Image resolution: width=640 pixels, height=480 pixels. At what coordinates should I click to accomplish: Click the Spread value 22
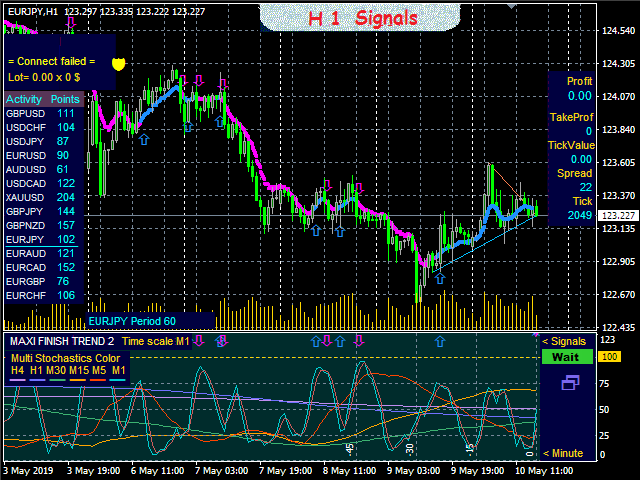click(x=586, y=187)
